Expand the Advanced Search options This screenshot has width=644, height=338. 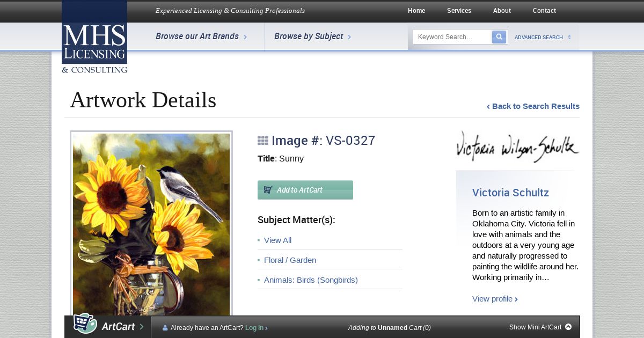point(543,38)
